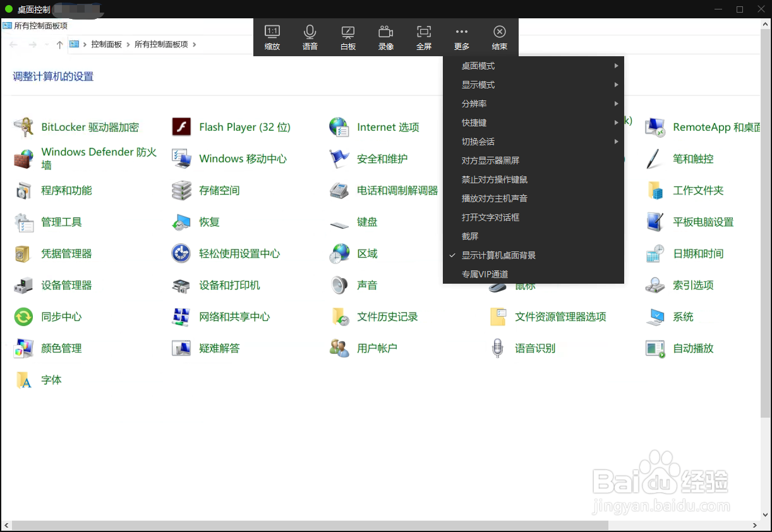Start 录像 screen recording
This screenshot has width=772, height=532.
[x=386, y=32]
